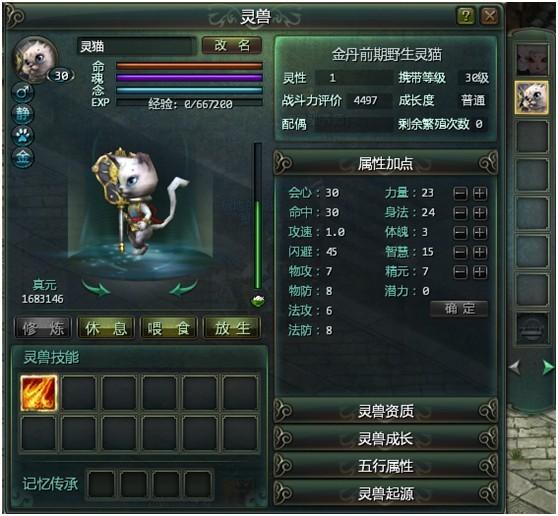Click the 改名 rename button
The image size is (558, 516).
point(232,46)
